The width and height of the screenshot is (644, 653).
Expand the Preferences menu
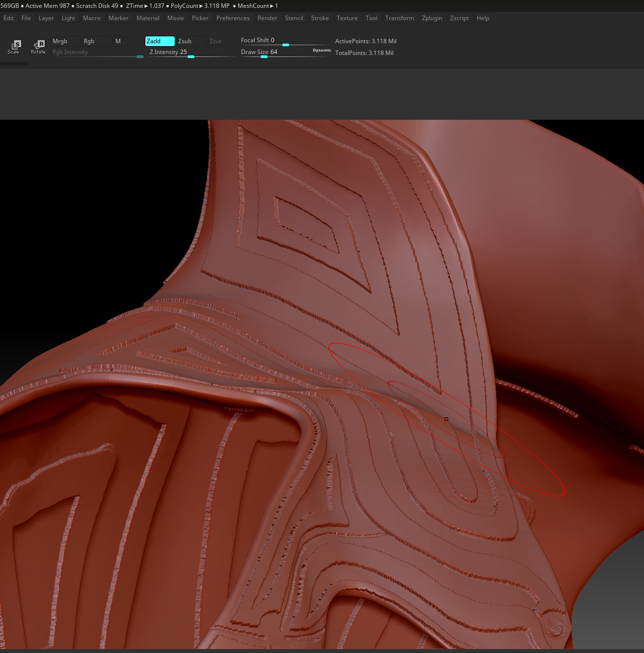click(x=233, y=18)
